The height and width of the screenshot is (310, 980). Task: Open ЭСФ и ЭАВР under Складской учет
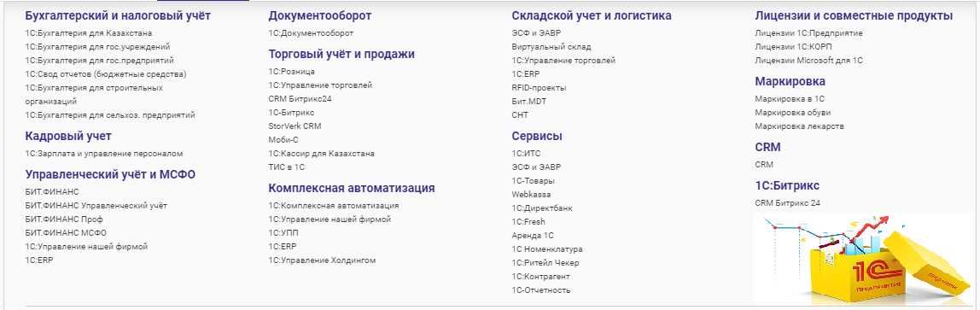(x=536, y=33)
